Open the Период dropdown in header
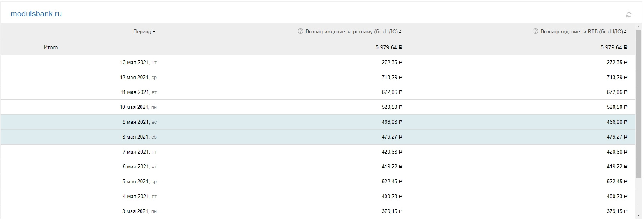 [144, 32]
